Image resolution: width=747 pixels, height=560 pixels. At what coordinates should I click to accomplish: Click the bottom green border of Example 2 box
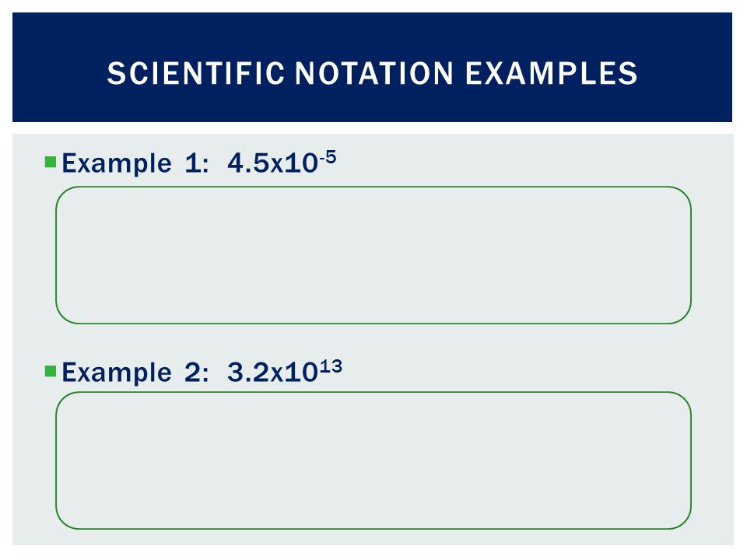373,529
